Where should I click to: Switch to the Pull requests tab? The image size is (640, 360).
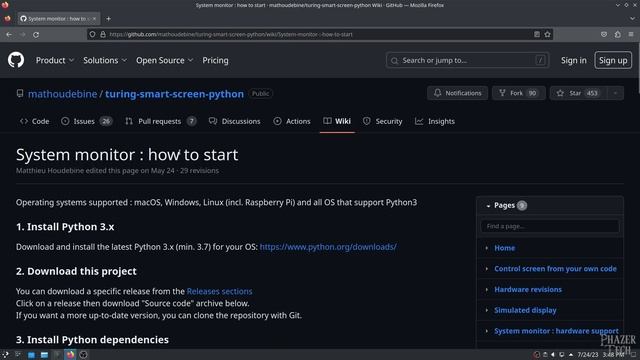[x=160, y=121]
